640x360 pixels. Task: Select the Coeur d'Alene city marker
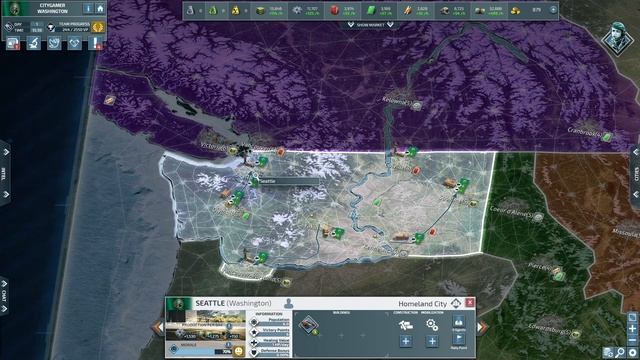click(539, 218)
